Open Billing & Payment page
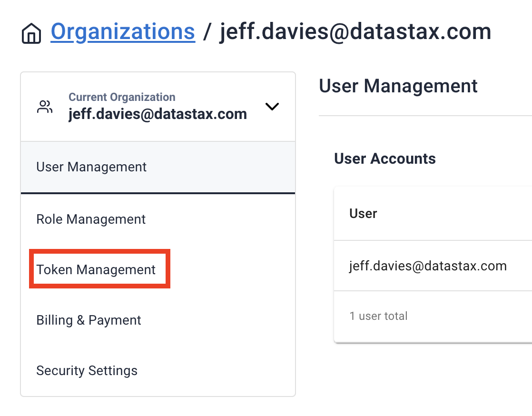This screenshot has height=416, width=532. click(x=158, y=320)
